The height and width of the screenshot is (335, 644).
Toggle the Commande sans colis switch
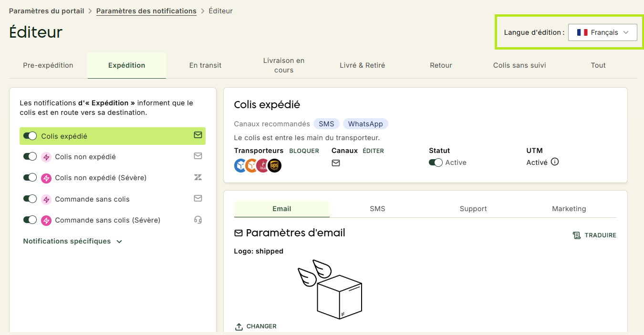click(x=30, y=199)
